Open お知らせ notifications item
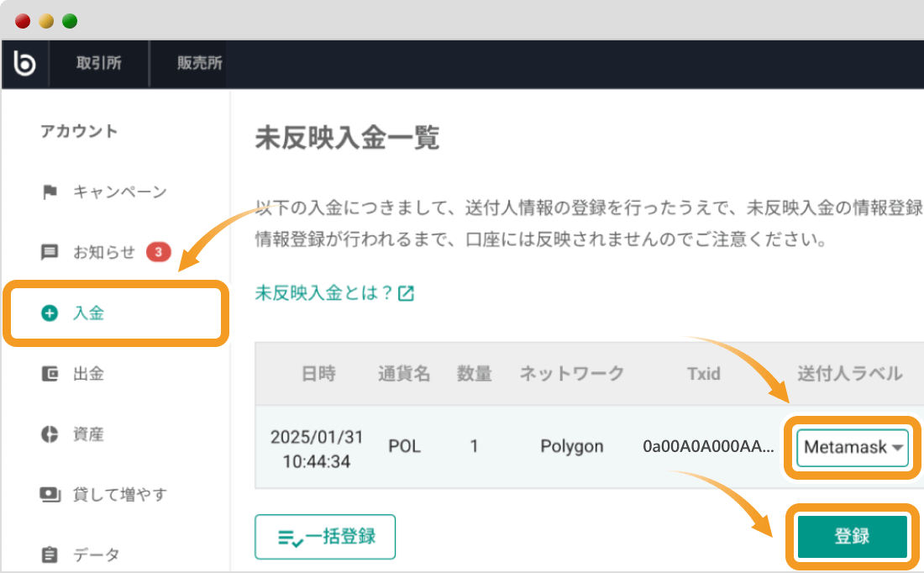This screenshot has height=573, width=924. click(x=106, y=252)
